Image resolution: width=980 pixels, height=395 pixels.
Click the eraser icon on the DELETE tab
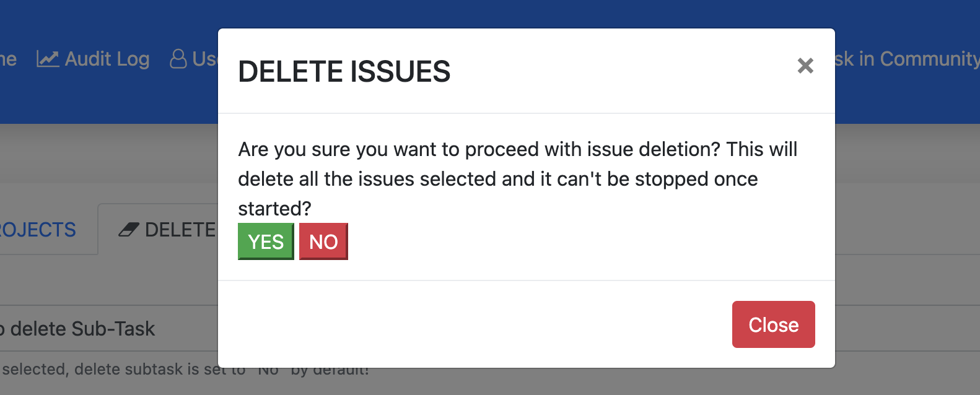pyautogui.click(x=128, y=228)
